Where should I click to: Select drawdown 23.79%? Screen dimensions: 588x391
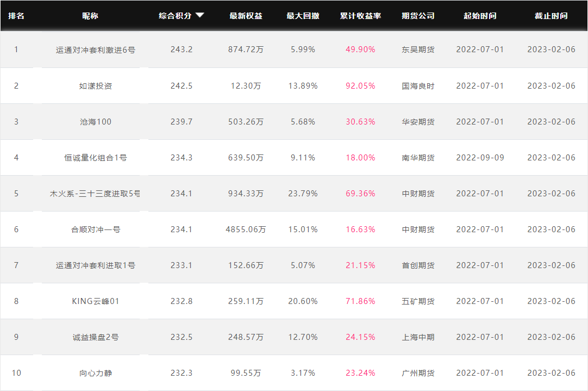coord(303,194)
